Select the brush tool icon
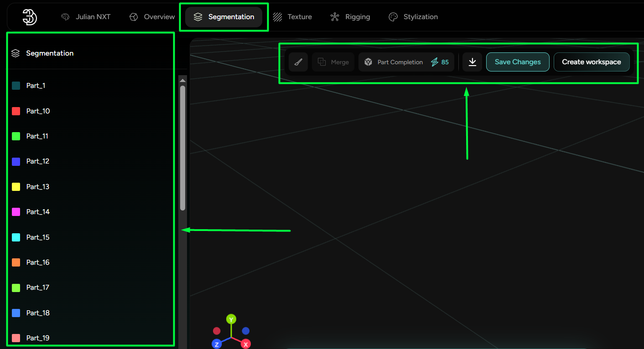This screenshot has width=644, height=349. (298, 62)
